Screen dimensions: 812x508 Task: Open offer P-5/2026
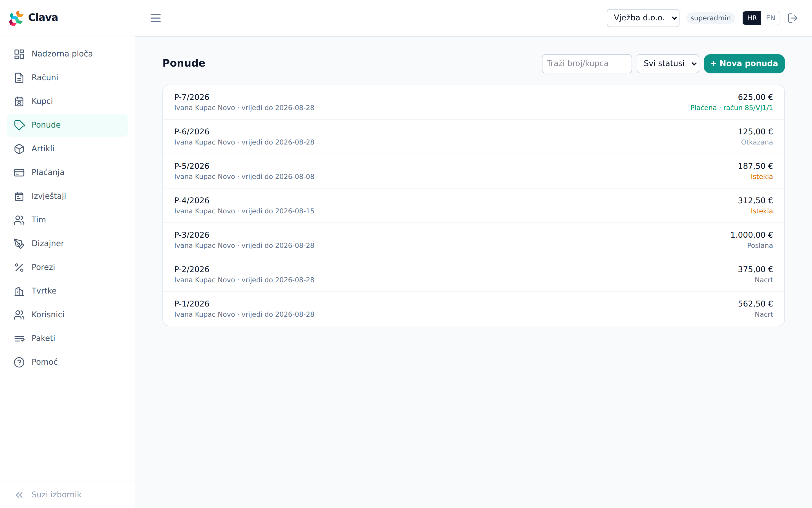tap(473, 171)
